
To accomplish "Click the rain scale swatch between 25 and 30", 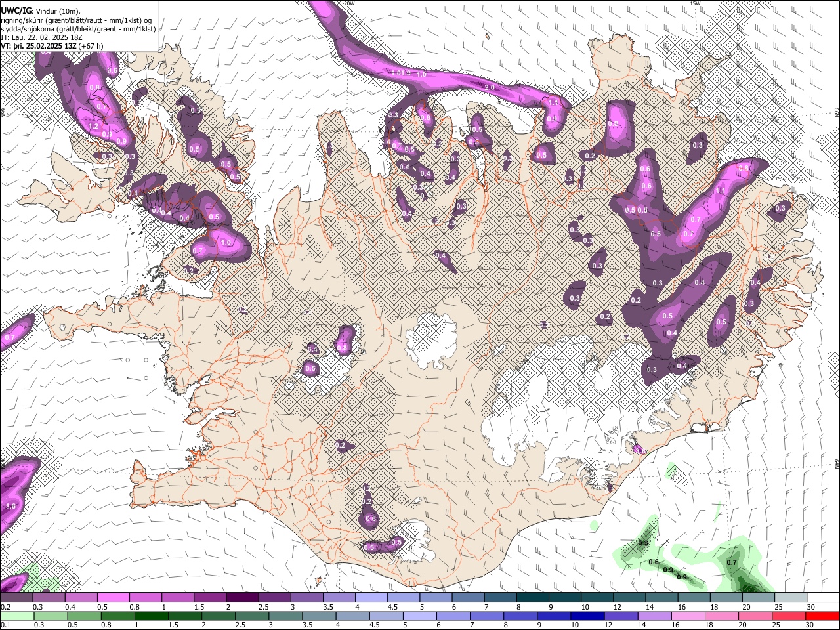I will pyautogui.click(x=789, y=616).
